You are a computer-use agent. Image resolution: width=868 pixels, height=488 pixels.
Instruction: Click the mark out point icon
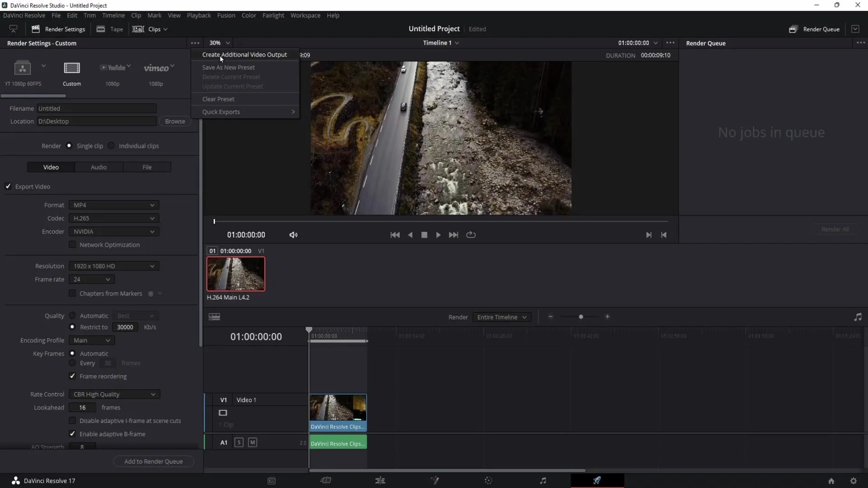point(664,235)
